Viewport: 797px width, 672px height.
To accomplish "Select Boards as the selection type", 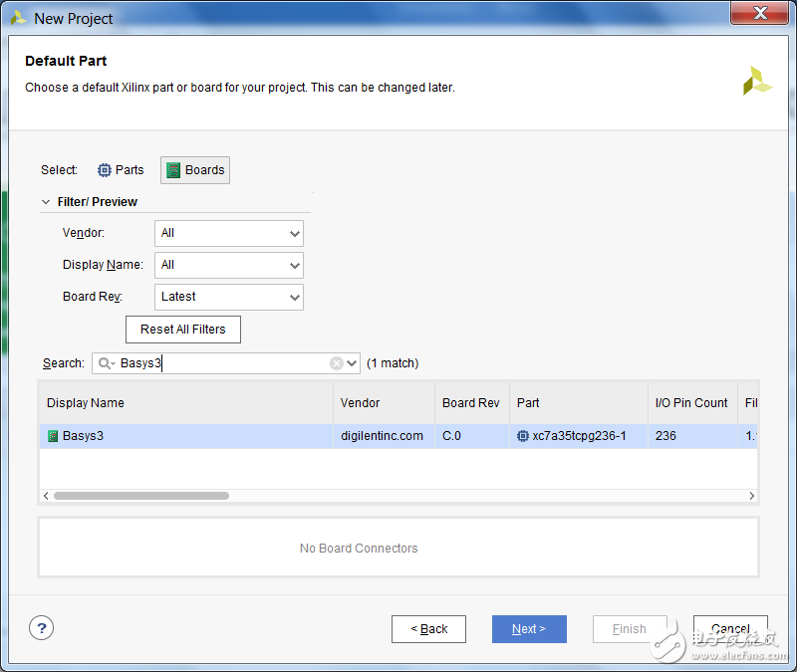I will tap(195, 170).
